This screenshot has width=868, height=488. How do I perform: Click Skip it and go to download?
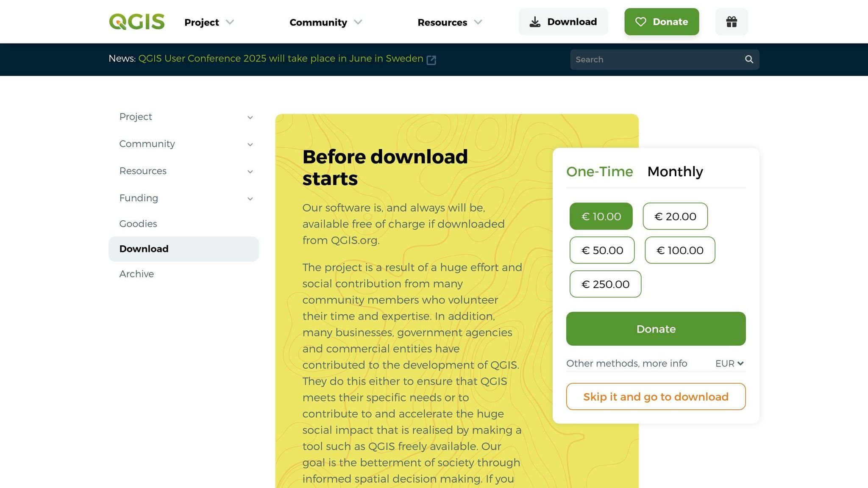pyautogui.click(x=656, y=396)
